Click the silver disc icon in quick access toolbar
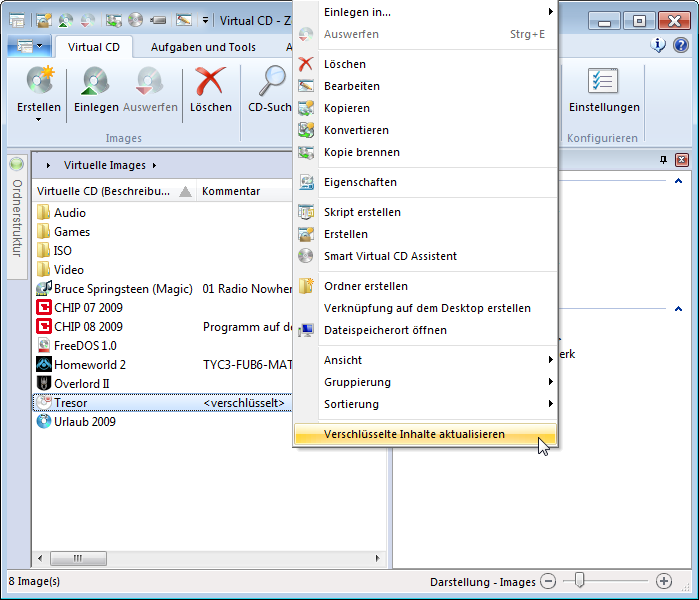 [136, 20]
